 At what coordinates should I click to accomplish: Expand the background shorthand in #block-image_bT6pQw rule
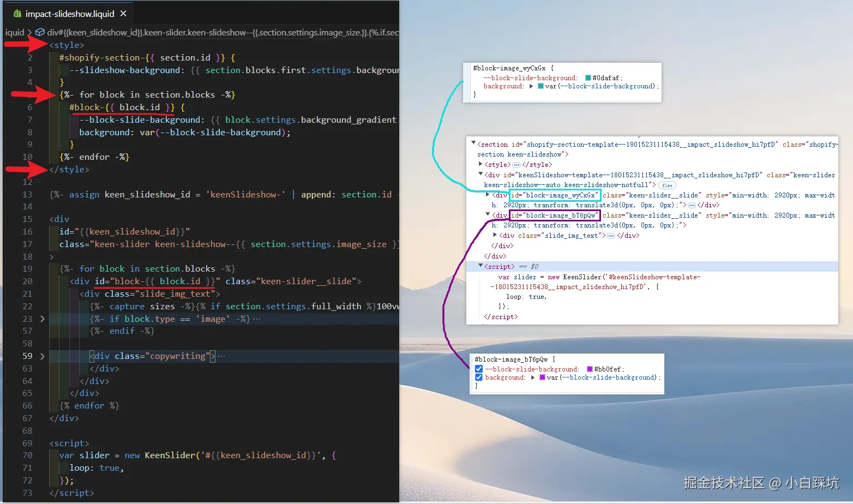pyautogui.click(x=533, y=377)
